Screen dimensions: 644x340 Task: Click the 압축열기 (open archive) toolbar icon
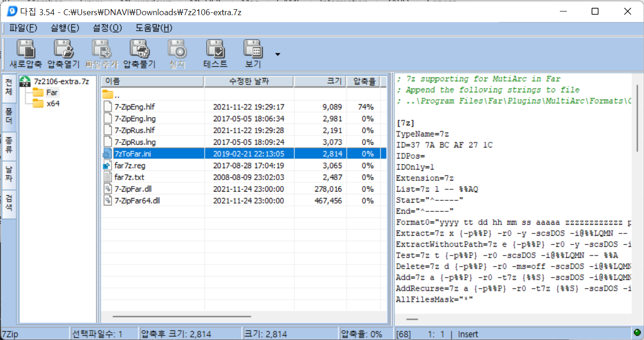click(x=63, y=53)
